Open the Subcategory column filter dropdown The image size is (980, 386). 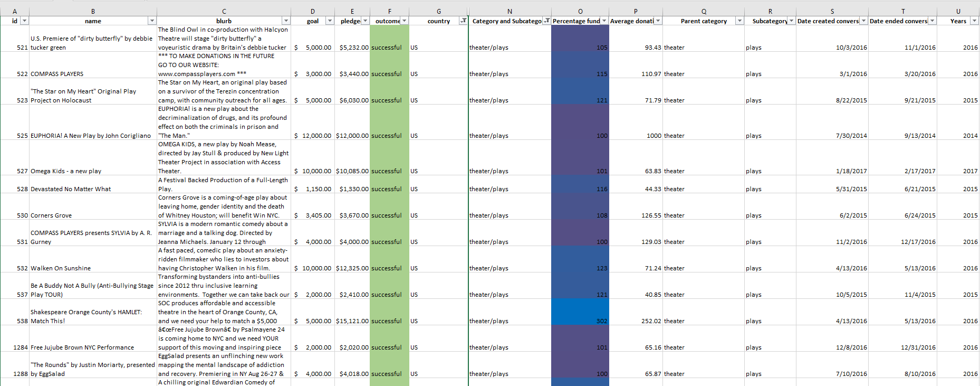(x=791, y=21)
